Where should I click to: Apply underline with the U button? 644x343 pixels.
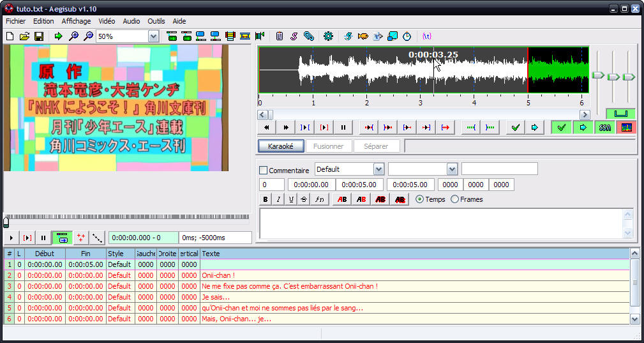point(291,200)
